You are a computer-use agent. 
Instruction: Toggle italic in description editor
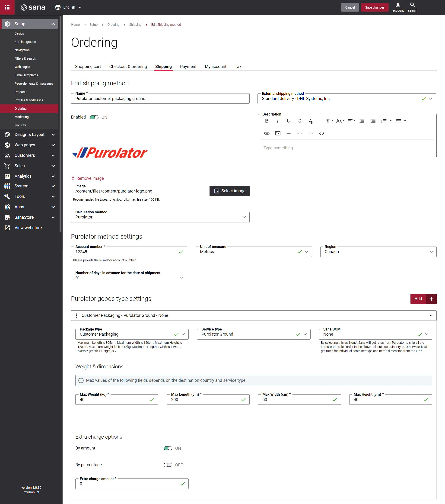(278, 121)
